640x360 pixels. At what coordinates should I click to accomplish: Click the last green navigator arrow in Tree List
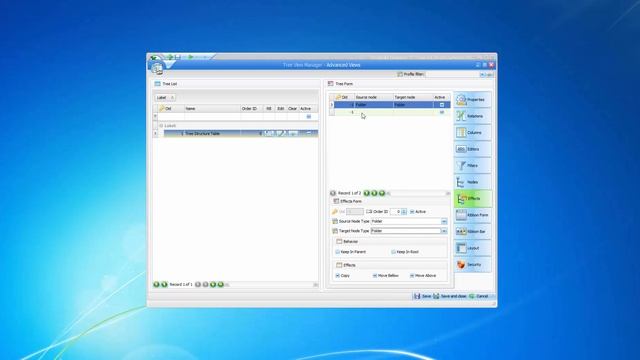pos(221,284)
